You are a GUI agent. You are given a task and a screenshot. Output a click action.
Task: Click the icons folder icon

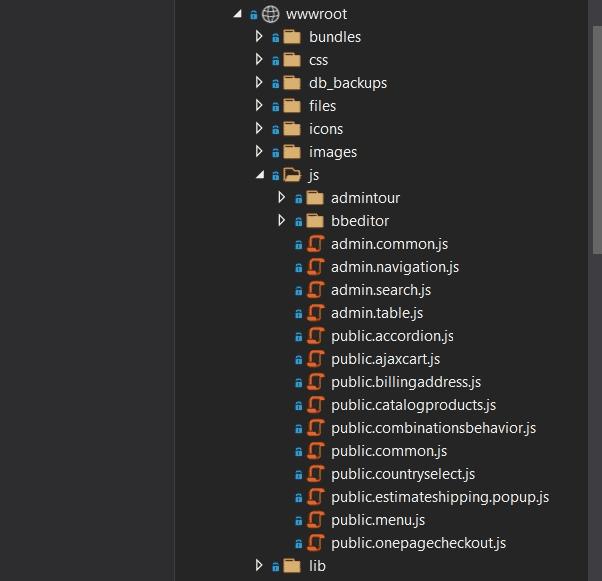point(292,129)
